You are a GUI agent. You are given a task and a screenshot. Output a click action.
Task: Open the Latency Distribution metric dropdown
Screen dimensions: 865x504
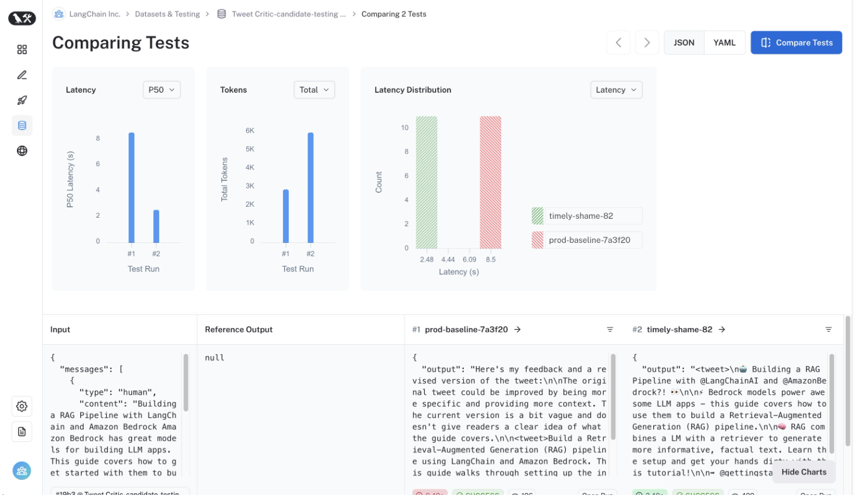(x=616, y=90)
